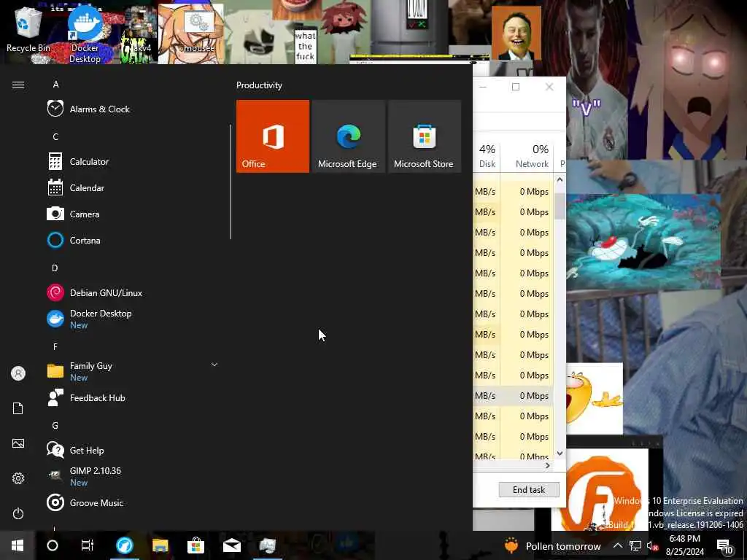This screenshot has height=560, width=747.
Task: Open the Microsoft Store tile
Action: tap(424, 136)
